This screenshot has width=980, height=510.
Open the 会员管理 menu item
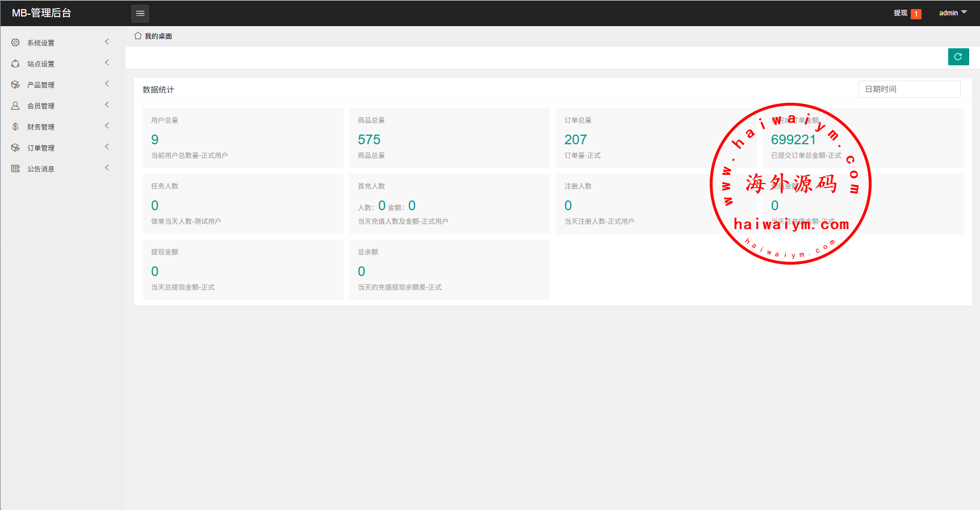41,106
